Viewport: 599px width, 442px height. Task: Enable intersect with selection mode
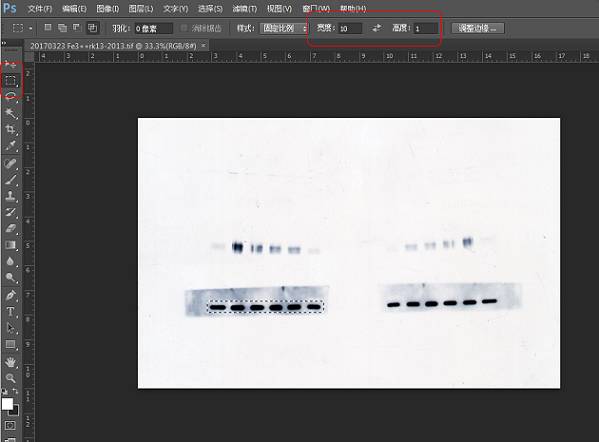point(92,28)
